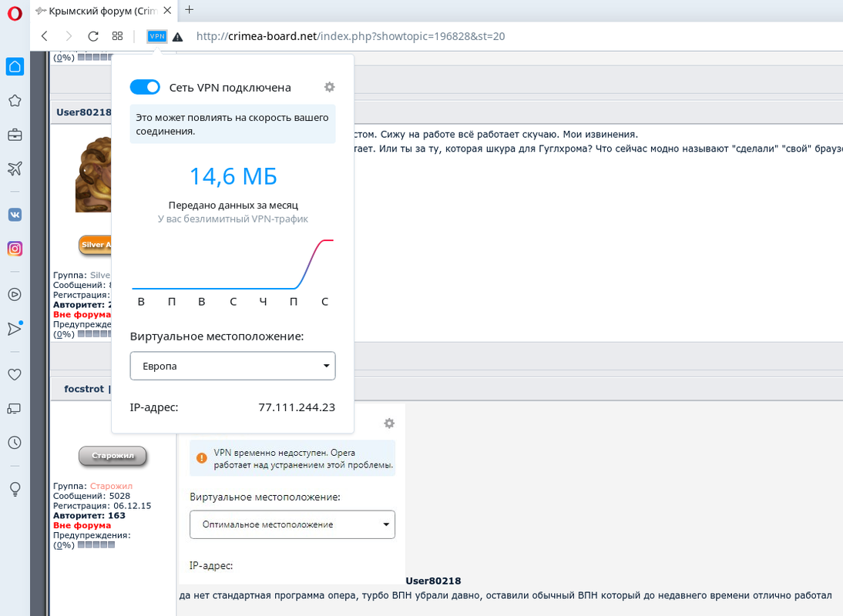Click the connection speed warning note
This screenshot has height=616, width=843.
click(x=233, y=124)
